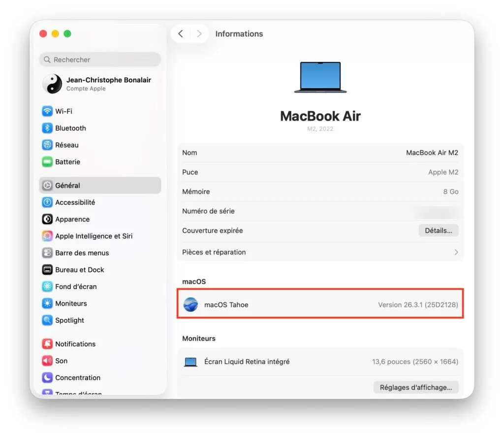Image resolution: width=504 pixels, height=438 pixels.
Task: Click the Moniteurs sun icon
Action: click(x=47, y=303)
